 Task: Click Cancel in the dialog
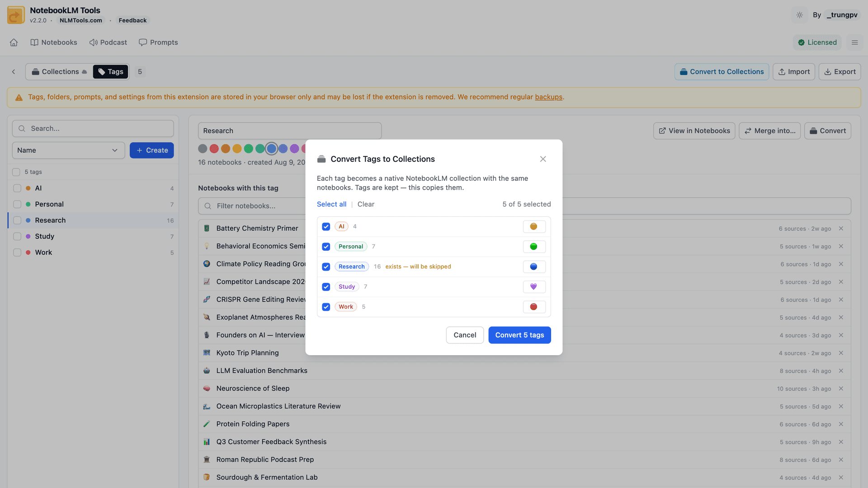[465, 335]
